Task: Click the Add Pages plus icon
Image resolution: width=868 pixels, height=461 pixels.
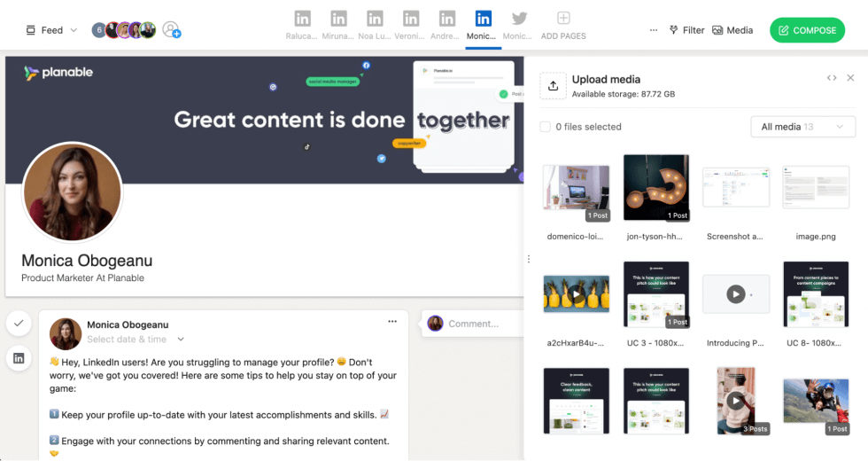Action: [x=563, y=19]
